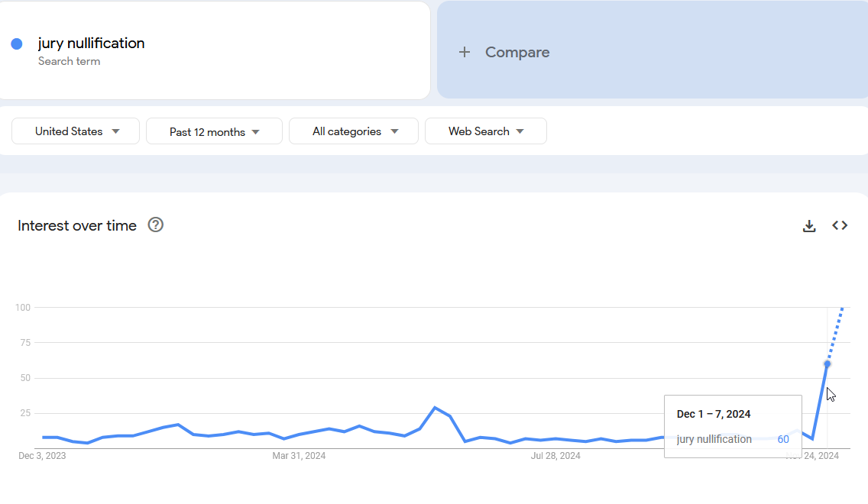
Task: Open the Past 12 months dropdown
Action: [214, 131]
